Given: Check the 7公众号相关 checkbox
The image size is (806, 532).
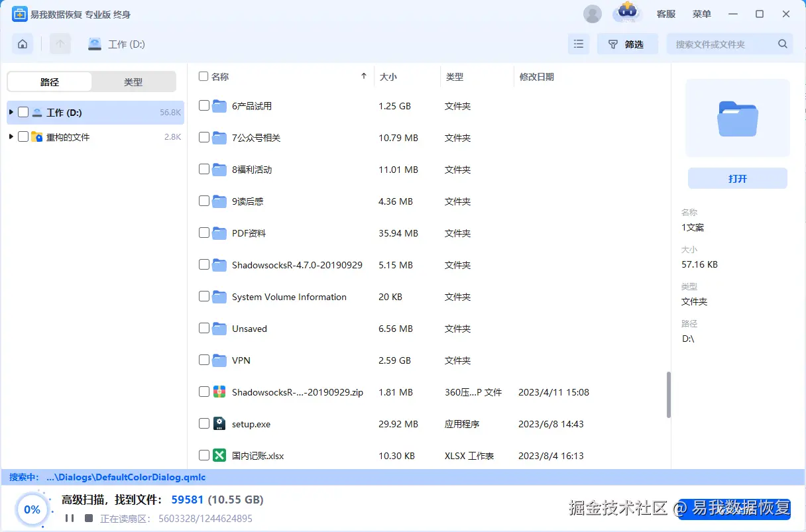Looking at the screenshot, I should click(204, 137).
